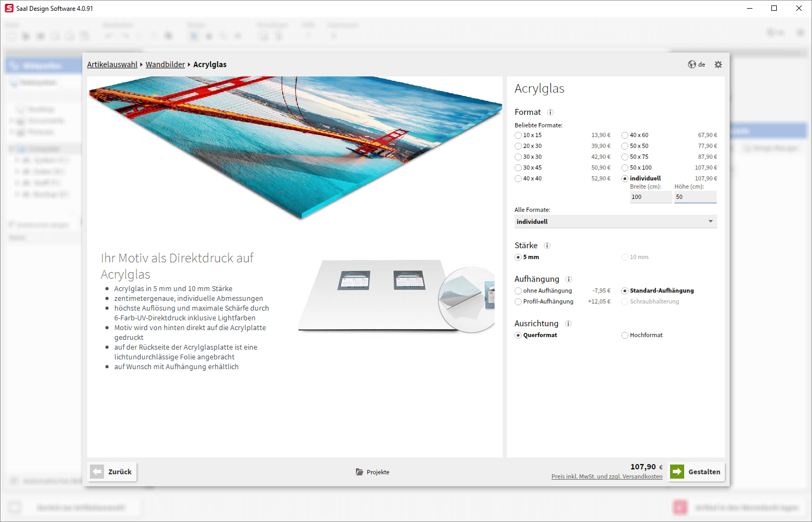Show the Ausrichtung info icon
This screenshot has width=812, height=522.
[568, 324]
